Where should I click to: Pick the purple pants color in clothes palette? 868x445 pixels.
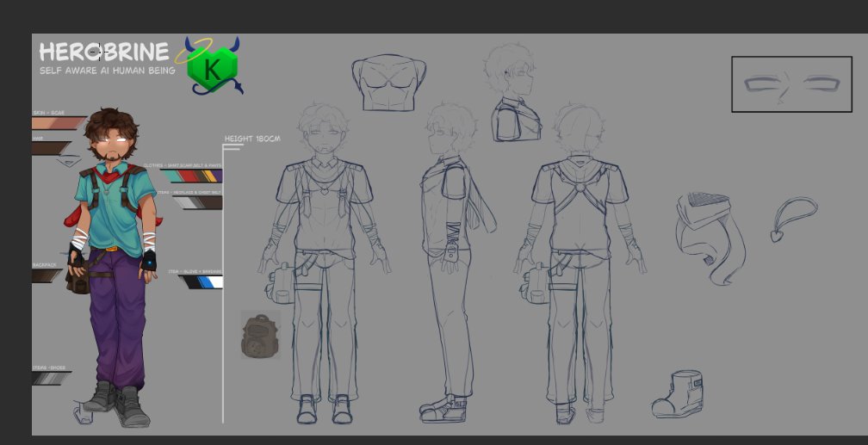point(218,176)
